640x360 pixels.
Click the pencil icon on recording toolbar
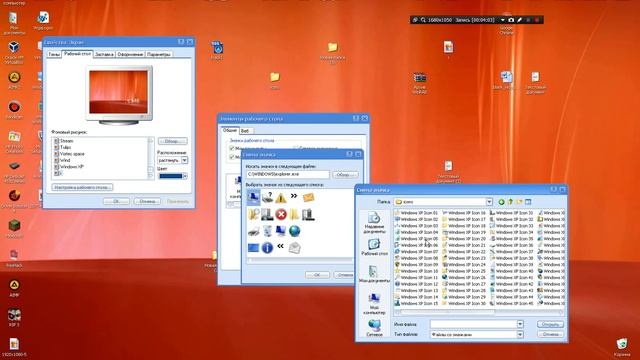pyautogui.click(x=520, y=20)
